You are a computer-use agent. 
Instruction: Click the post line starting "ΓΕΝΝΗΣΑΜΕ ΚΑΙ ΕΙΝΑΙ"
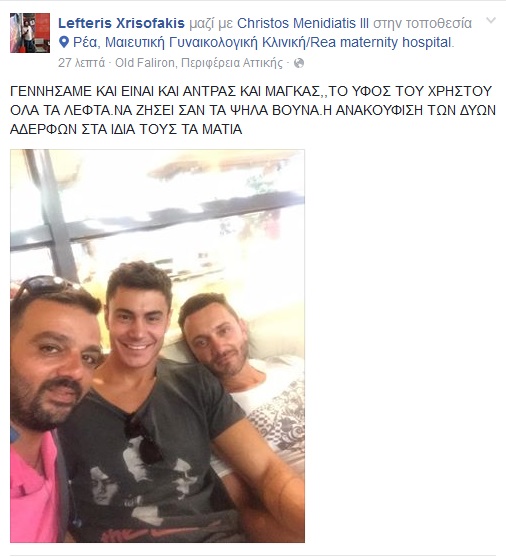[251, 92]
